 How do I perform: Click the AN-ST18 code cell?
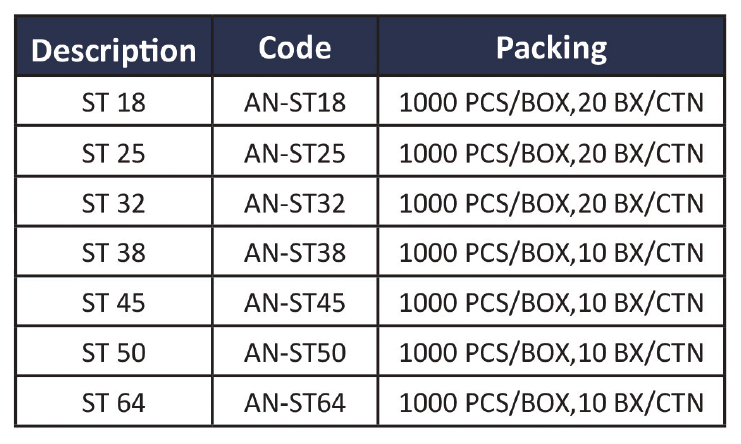294,103
